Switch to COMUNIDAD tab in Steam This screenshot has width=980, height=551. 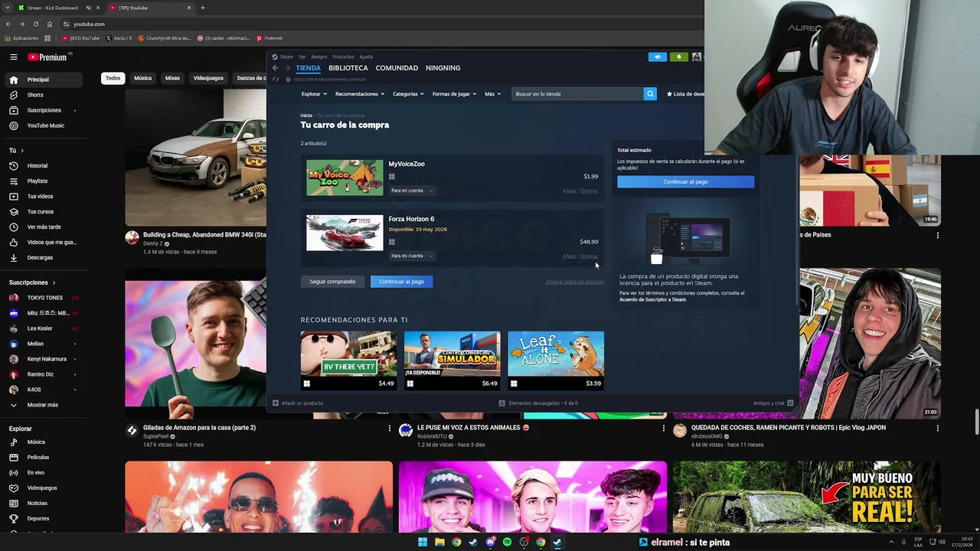pyautogui.click(x=397, y=68)
